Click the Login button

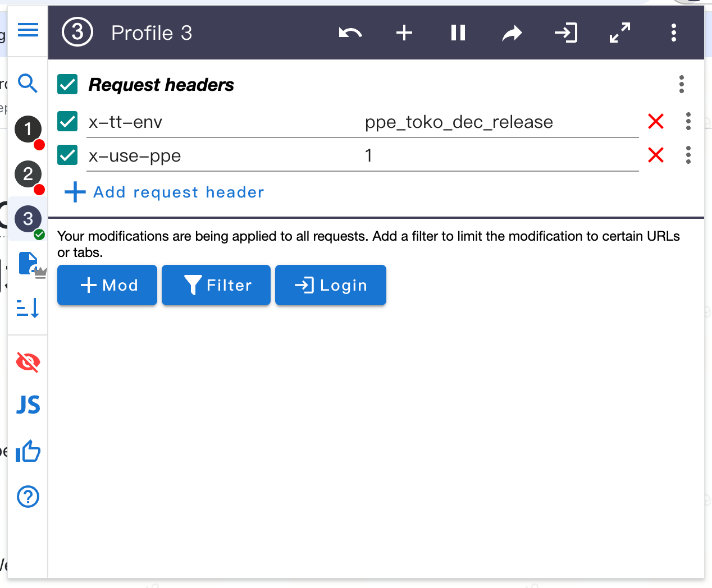(x=331, y=285)
